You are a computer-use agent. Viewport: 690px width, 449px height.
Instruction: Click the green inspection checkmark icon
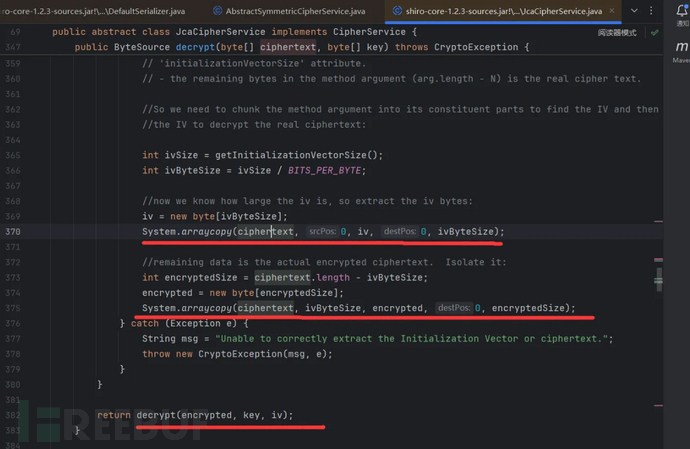pos(654,33)
